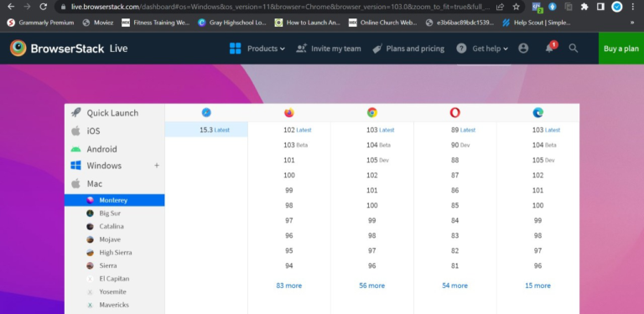Image resolution: width=644 pixels, height=314 pixels.
Task: Expand the Products dropdown menu
Action: 266,49
